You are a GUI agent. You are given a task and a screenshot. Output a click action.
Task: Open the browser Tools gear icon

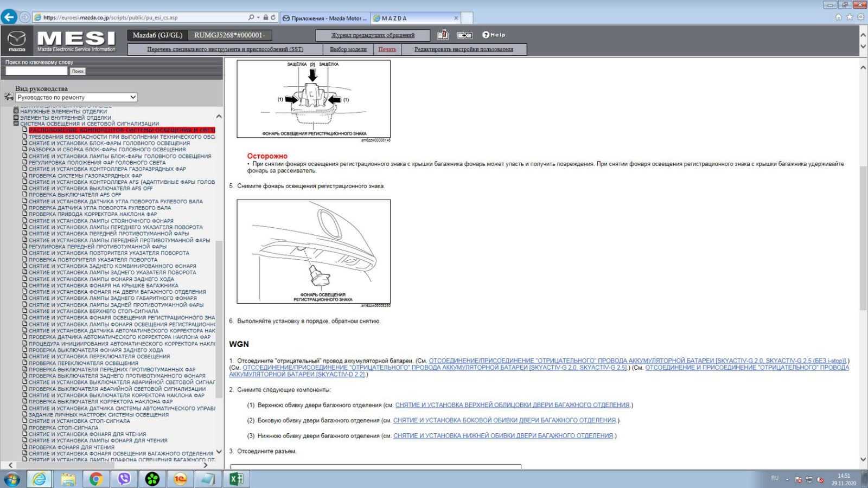(860, 17)
